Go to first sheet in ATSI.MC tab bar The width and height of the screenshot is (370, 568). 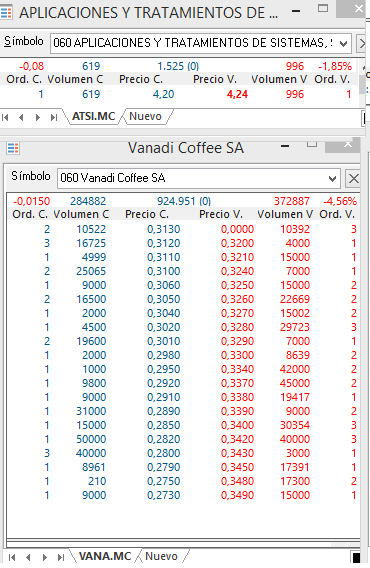click(x=5, y=117)
